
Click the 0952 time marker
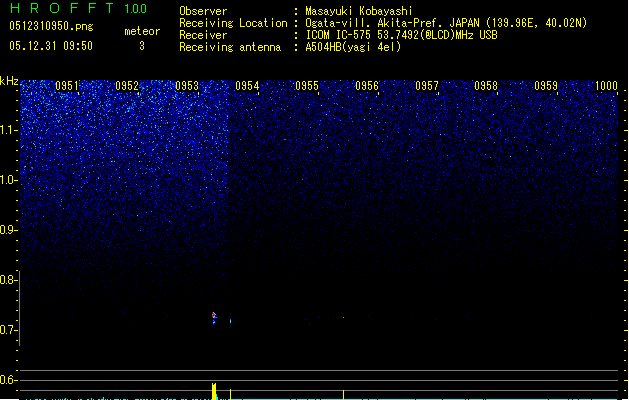pos(127,86)
